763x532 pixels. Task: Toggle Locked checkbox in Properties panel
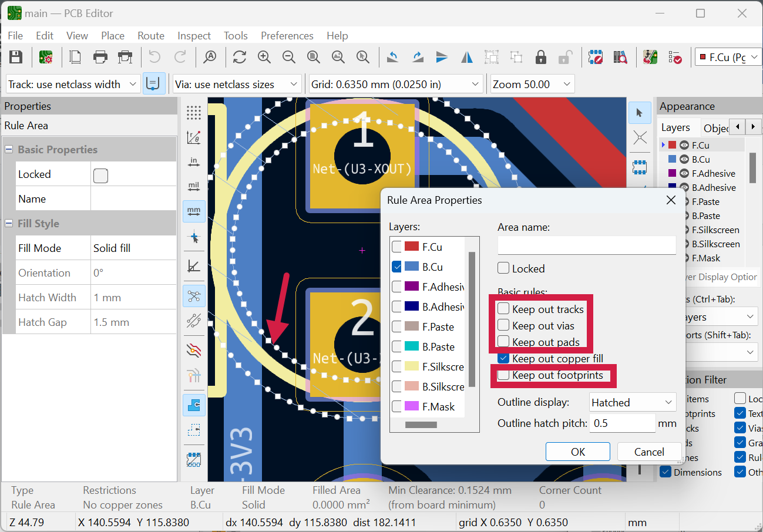(100, 175)
